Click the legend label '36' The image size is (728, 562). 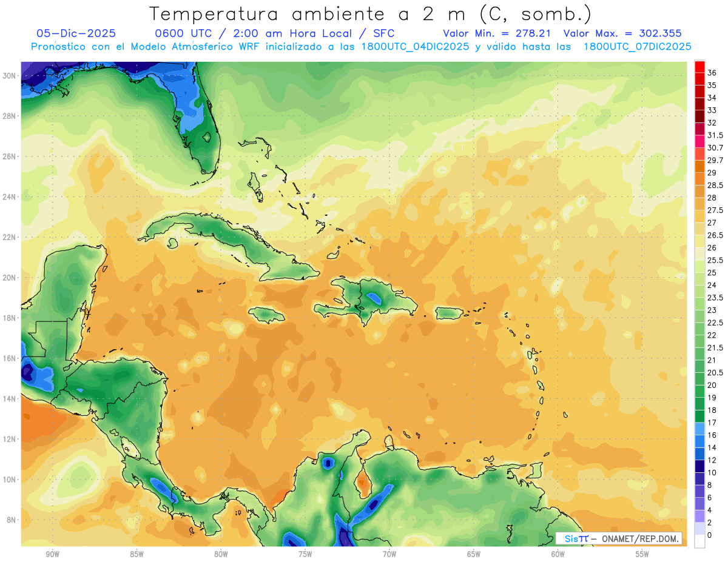click(712, 73)
